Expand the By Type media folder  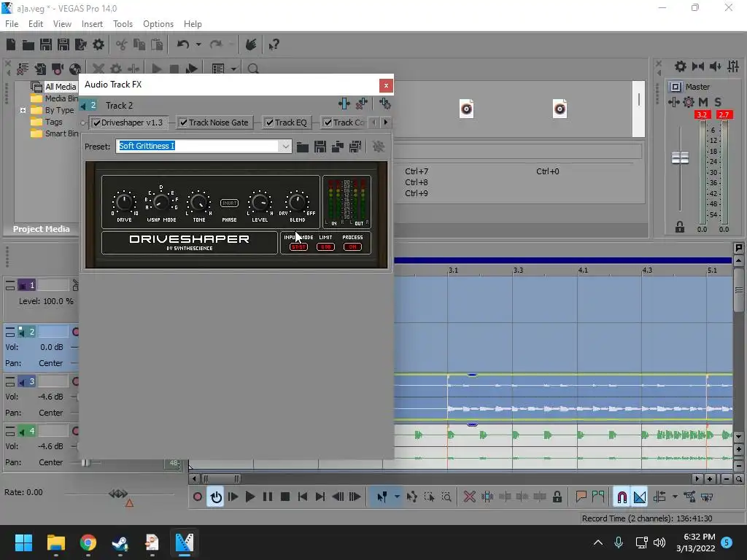pos(23,111)
